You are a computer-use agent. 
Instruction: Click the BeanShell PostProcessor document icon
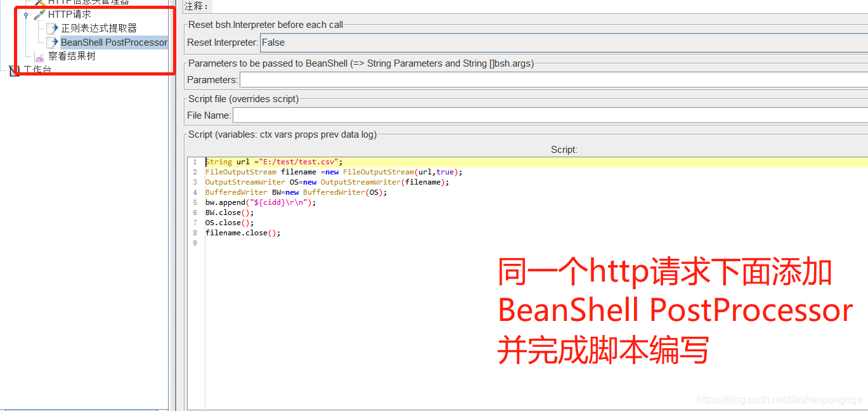(51, 42)
